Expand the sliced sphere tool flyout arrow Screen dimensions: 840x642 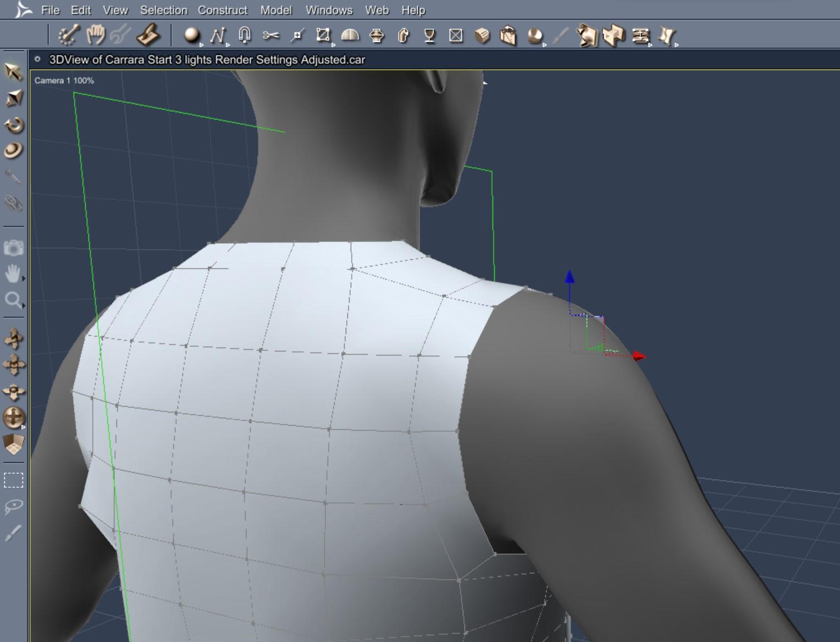coord(545,45)
